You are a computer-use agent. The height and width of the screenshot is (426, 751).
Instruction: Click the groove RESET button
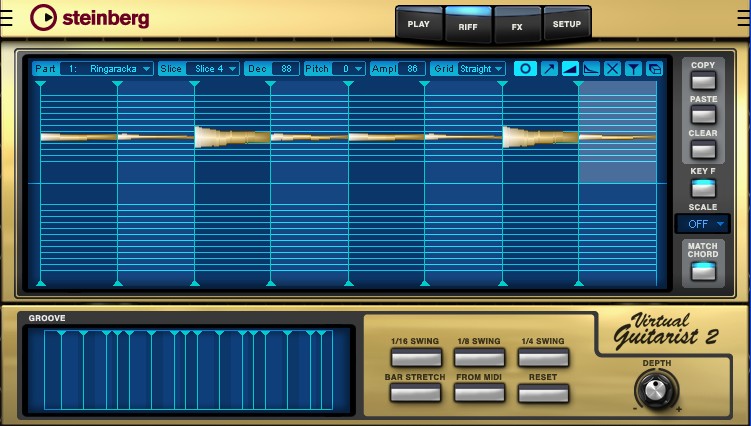click(543, 393)
